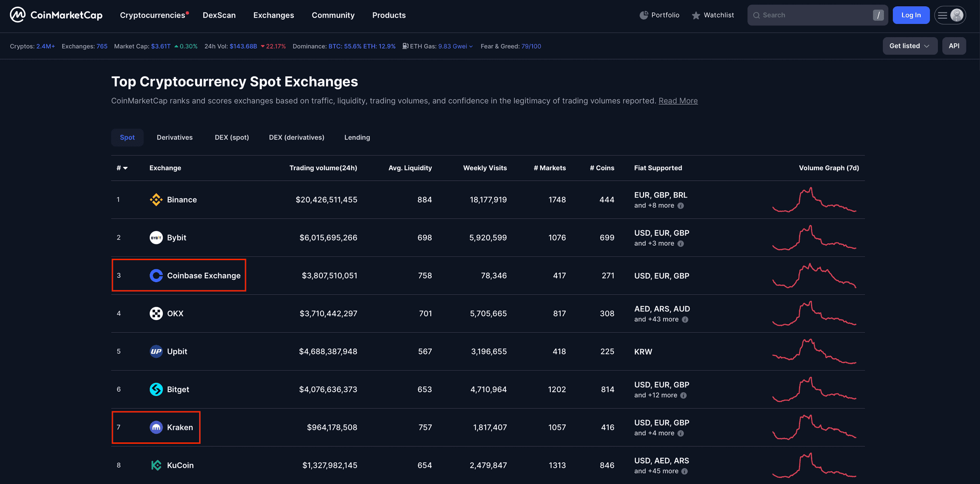
Task: Show info for Binance's additional fiat currencies
Action: pos(681,206)
